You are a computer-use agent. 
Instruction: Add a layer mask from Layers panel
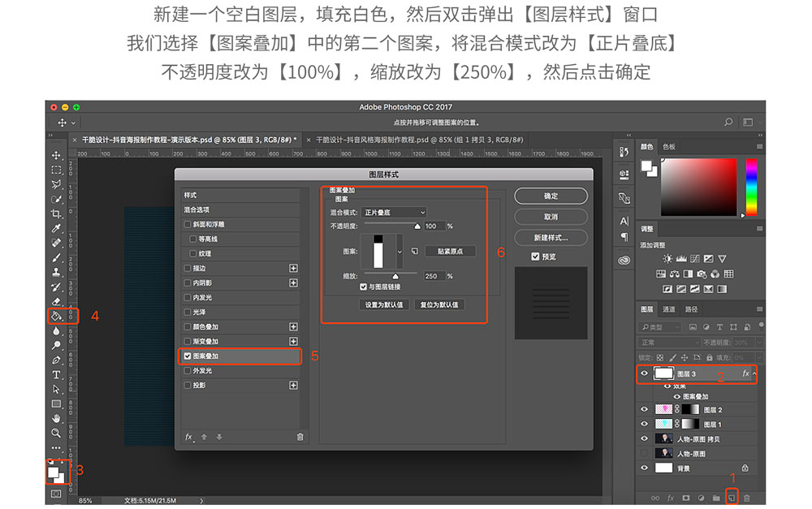point(685,498)
